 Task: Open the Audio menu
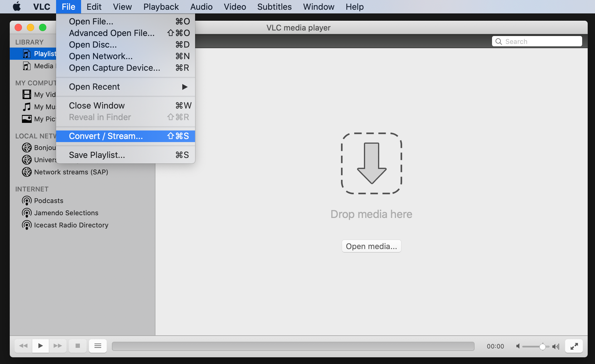[201, 7]
